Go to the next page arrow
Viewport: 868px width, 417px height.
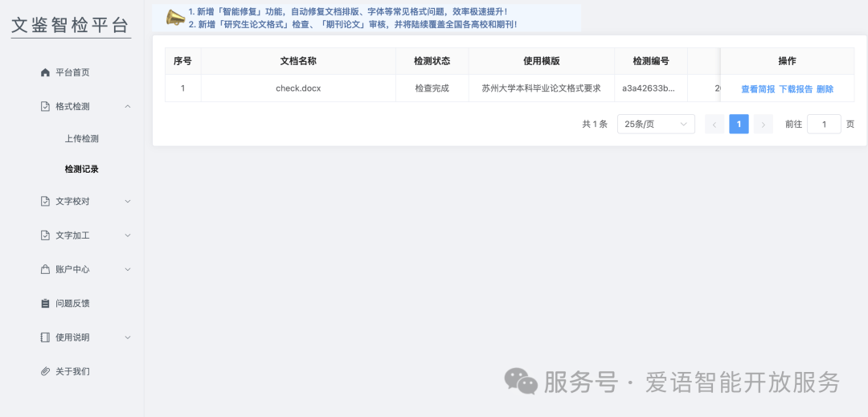point(764,125)
